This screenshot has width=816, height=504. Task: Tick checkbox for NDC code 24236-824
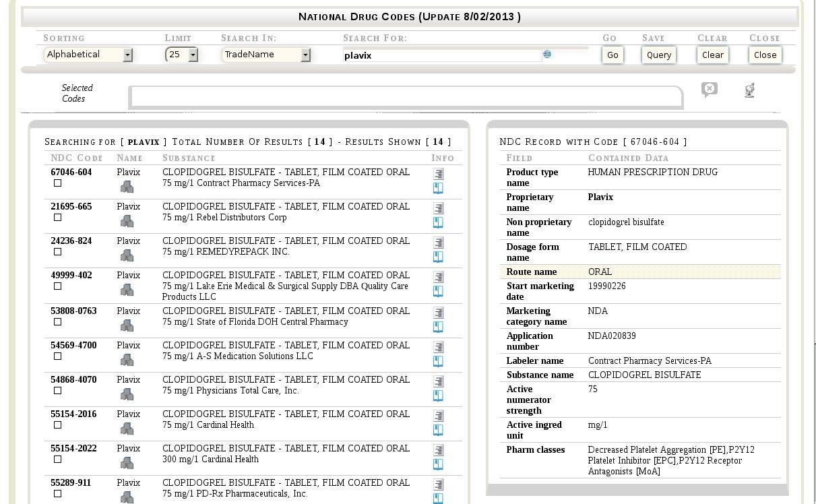(57, 252)
